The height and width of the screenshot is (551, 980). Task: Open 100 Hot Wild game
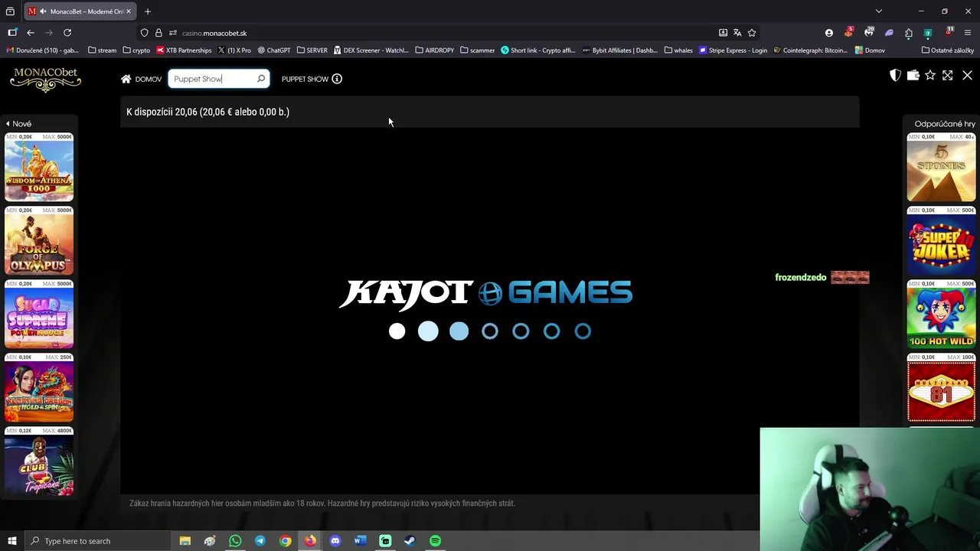coord(941,315)
